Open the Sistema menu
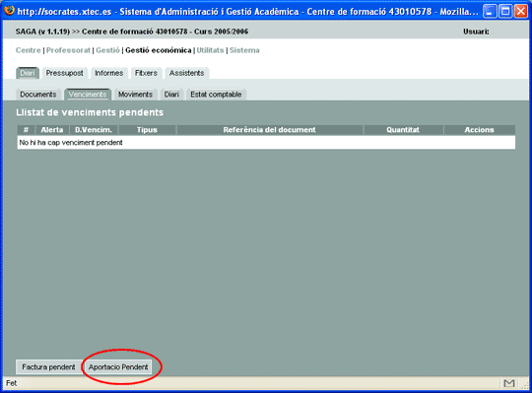The height and width of the screenshot is (393, 532). click(x=244, y=50)
